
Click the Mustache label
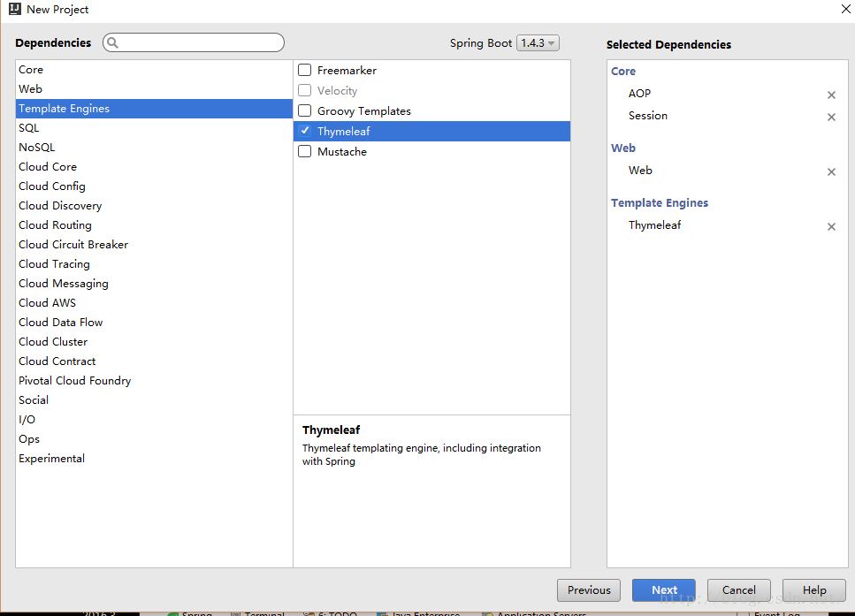click(x=342, y=151)
